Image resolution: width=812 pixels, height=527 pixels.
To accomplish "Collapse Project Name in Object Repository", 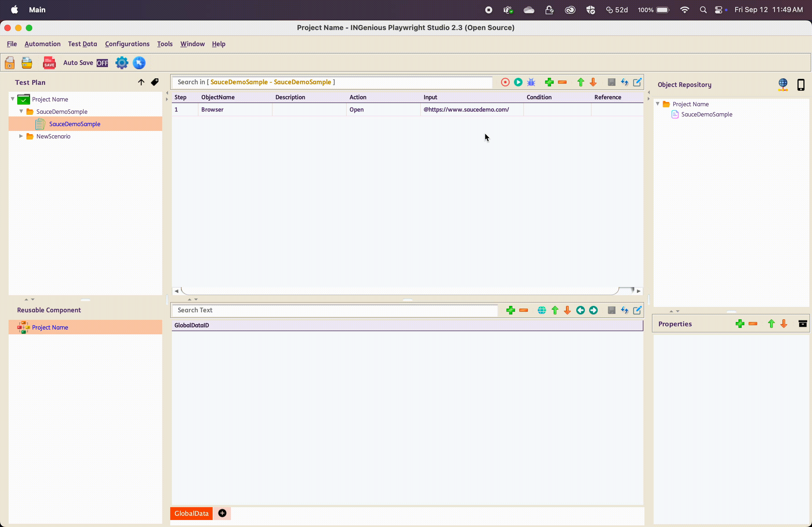I will 657,104.
